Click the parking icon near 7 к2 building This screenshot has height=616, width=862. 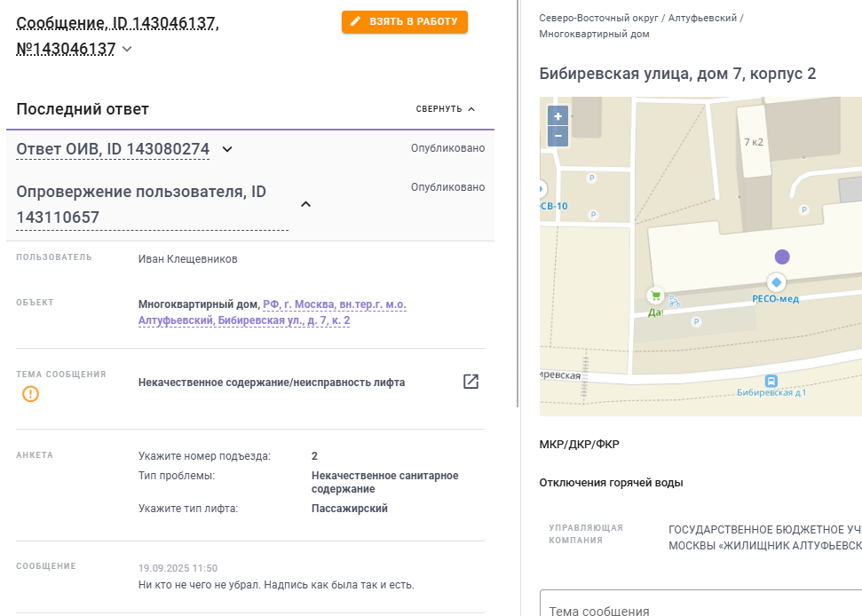coord(803,209)
